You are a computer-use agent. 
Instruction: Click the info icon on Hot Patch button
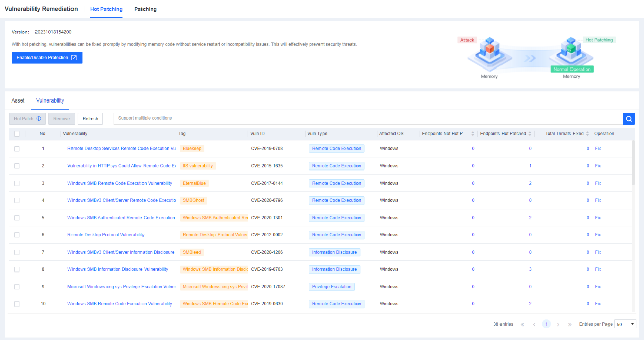pos(39,119)
